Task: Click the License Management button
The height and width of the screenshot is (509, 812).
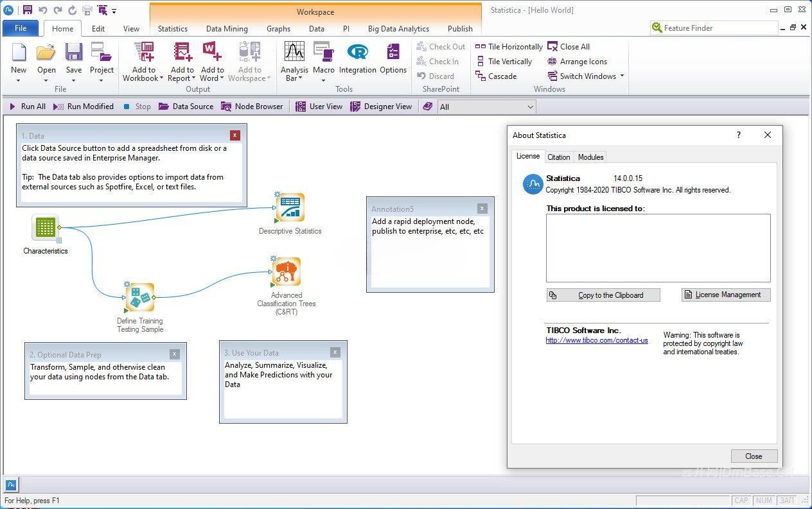Action: point(726,295)
